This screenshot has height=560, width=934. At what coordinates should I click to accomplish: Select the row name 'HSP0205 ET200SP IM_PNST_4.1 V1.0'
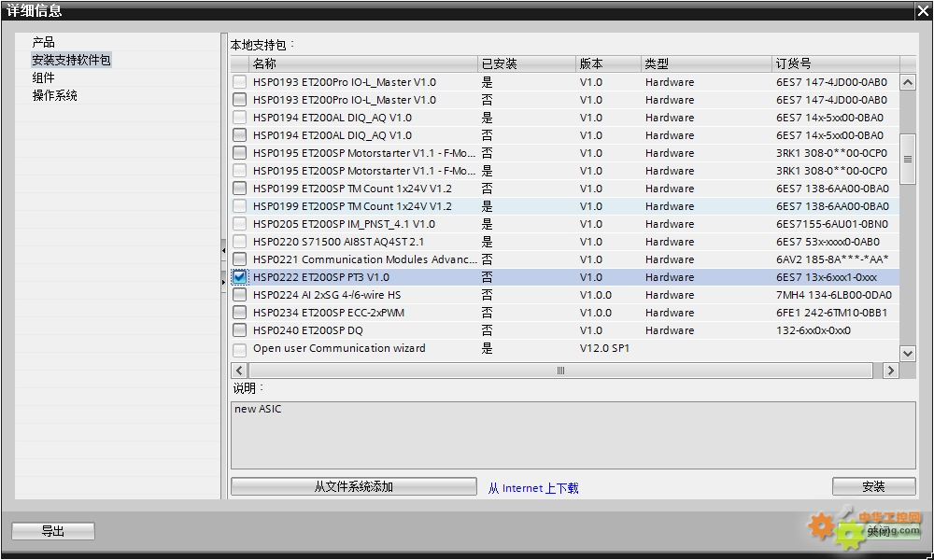pos(344,224)
